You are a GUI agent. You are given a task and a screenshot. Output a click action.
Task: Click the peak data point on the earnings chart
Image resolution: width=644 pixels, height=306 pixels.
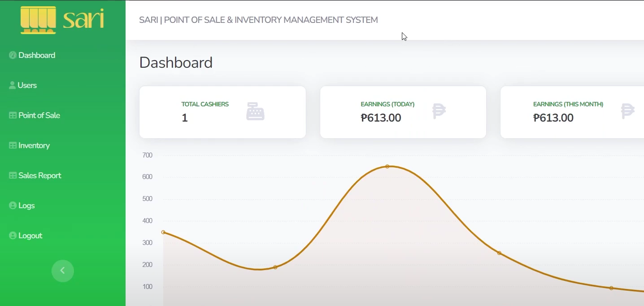[x=387, y=166]
